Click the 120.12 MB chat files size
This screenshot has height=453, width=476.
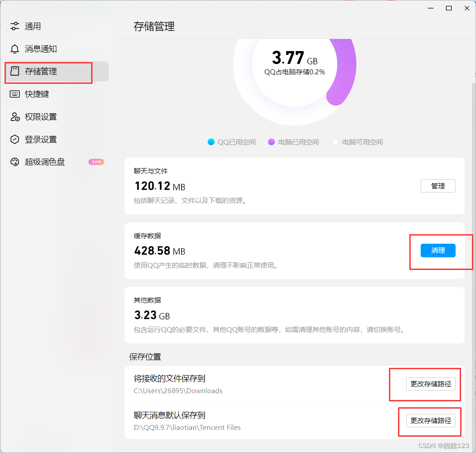160,186
